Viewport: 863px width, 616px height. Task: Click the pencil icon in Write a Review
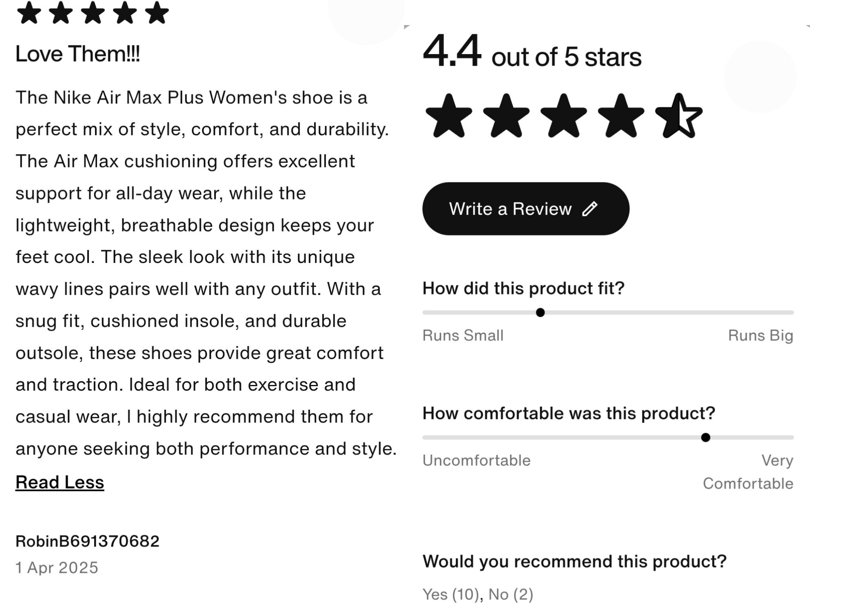point(590,209)
